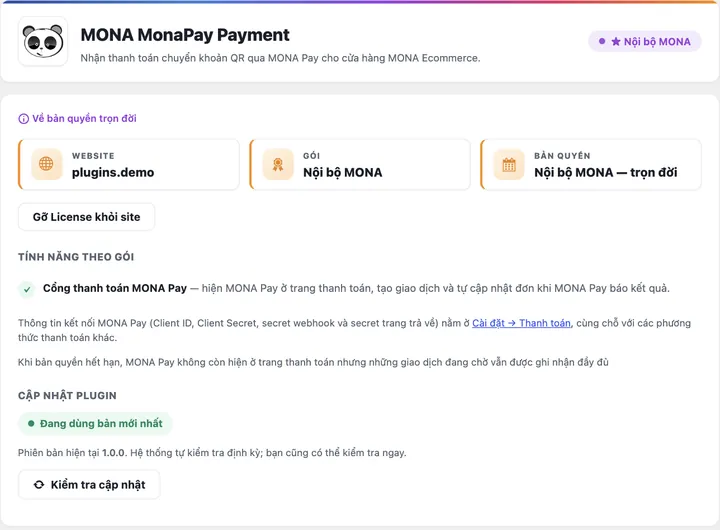Click Kiểm tra cập nhật button
This screenshot has height=530, width=720.
point(89,485)
